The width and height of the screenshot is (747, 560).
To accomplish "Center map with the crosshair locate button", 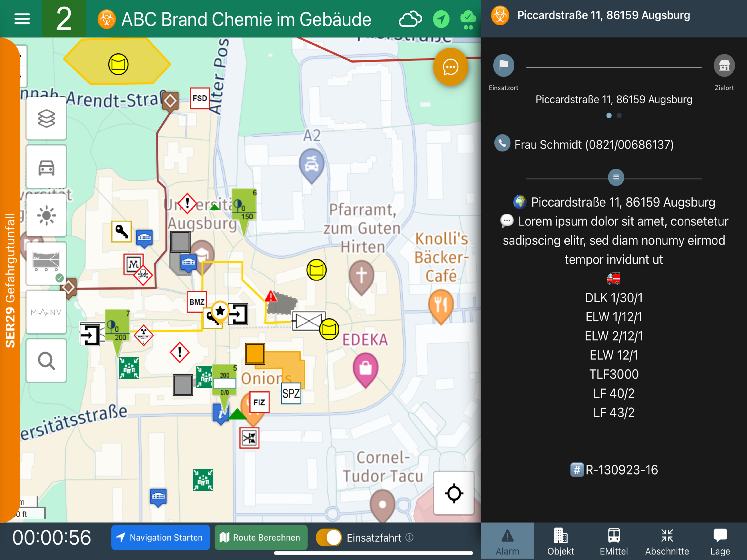I will pyautogui.click(x=454, y=493).
